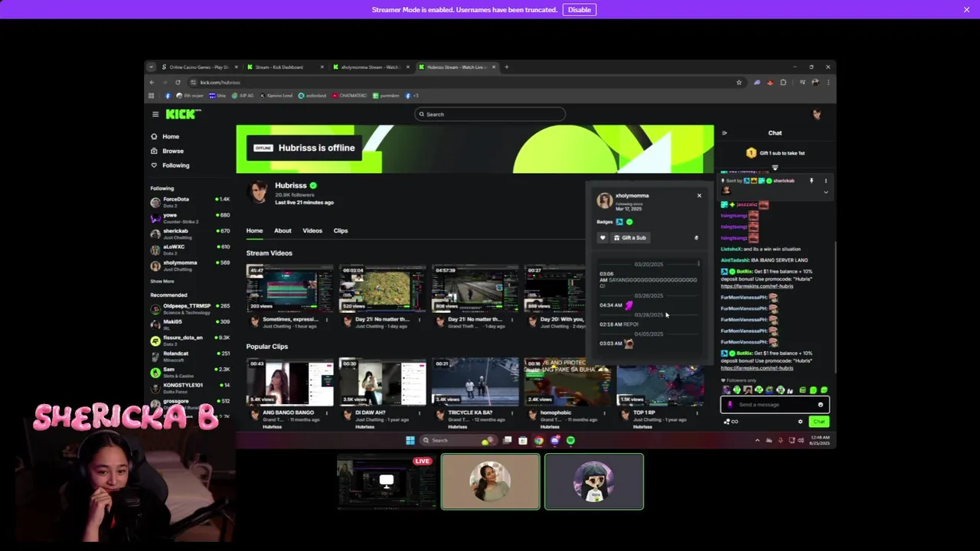
Task: Open fissure_dota_en recommended channel
Action: click(x=190, y=340)
